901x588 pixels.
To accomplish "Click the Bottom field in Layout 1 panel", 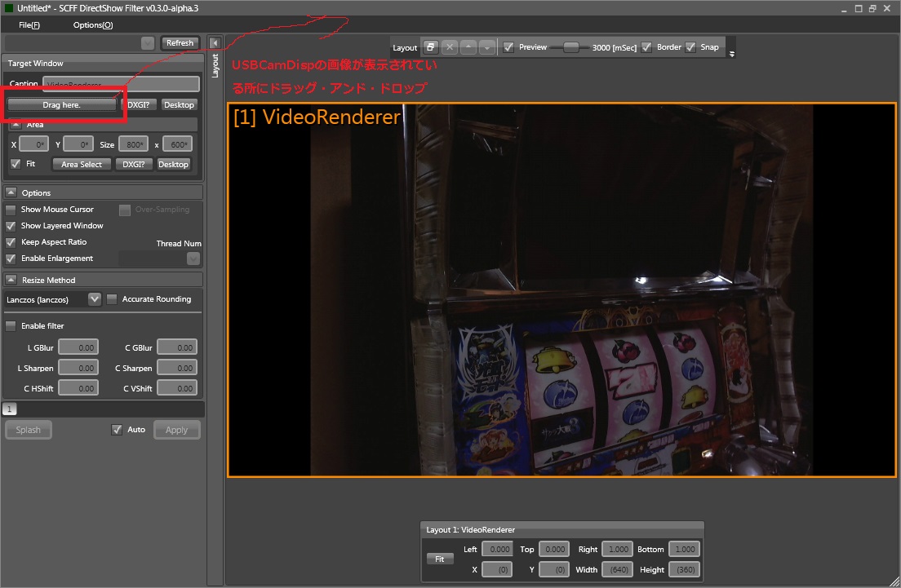I will (x=684, y=550).
